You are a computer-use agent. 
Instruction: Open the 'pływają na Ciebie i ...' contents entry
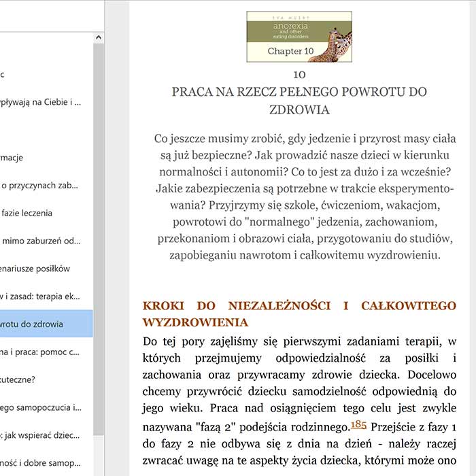(41, 102)
